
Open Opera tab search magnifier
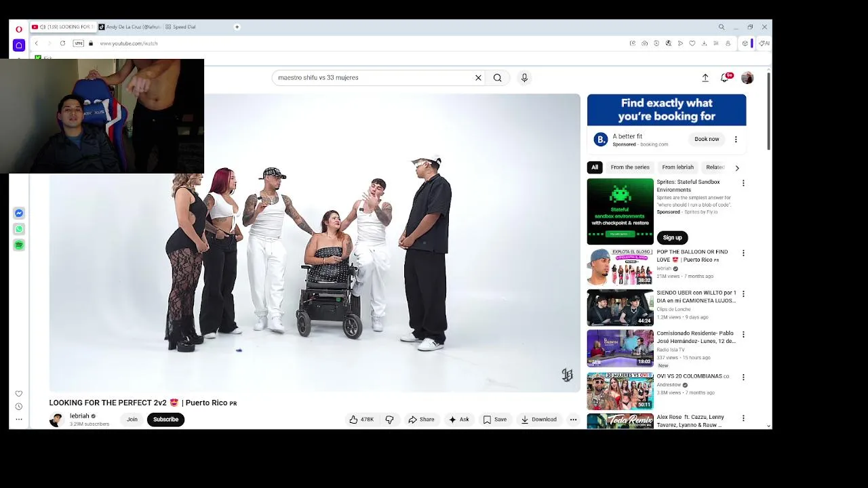722,27
